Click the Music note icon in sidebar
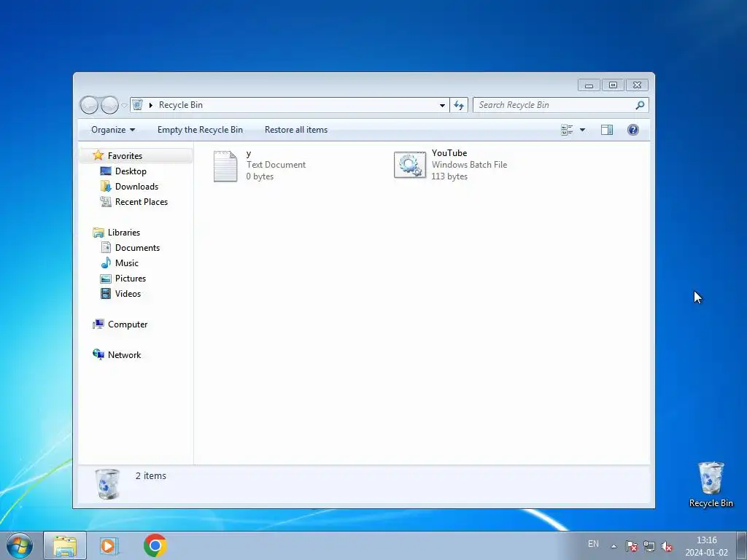Image resolution: width=747 pixels, height=560 pixels. (106, 262)
